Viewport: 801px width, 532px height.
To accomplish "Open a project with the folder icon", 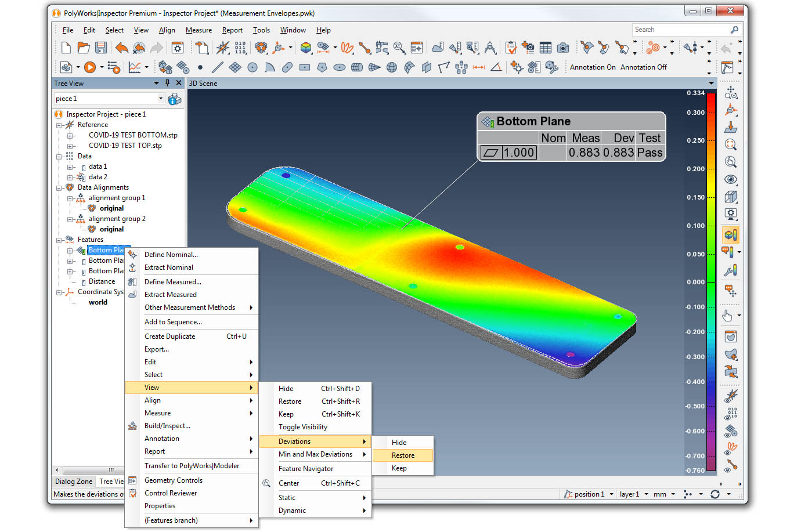I will (x=84, y=48).
